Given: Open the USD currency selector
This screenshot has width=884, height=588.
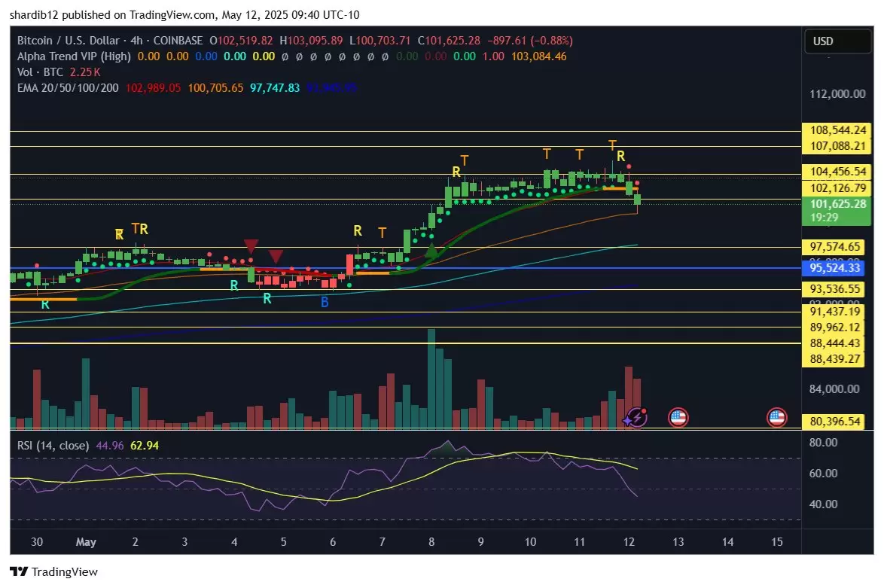Looking at the screenshot, I should [837, 41].
